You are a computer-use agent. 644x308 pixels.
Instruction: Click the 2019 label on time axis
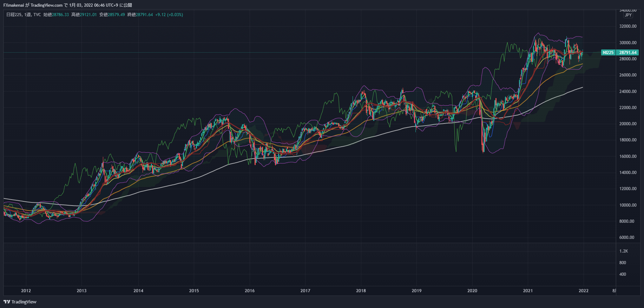416,291
